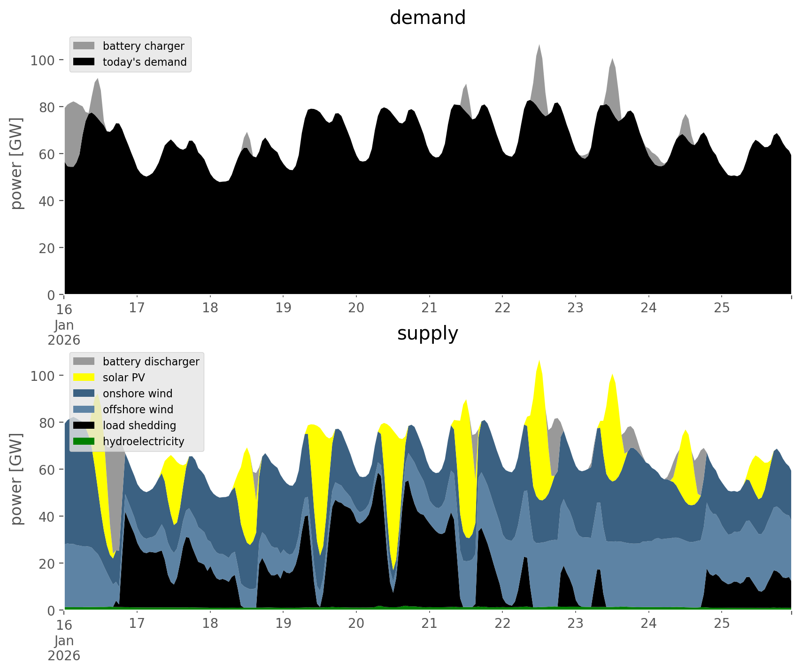This screenshot has height=672, width=801.
Task: Click date tick 23 on supply chart
Action: click(x=575, y=624)
